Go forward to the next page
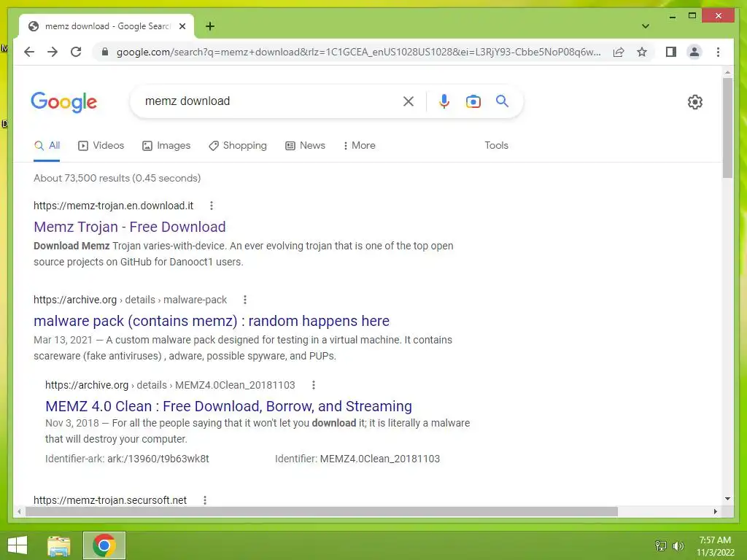747x560 pixels. point(53,52)
